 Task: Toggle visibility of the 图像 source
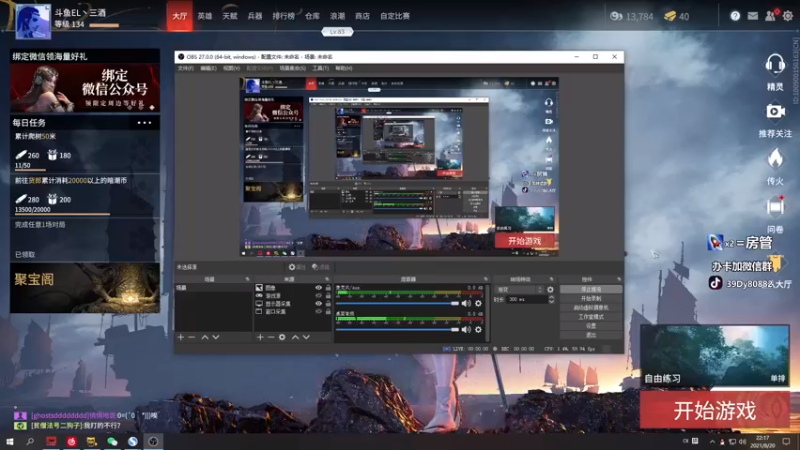coord(319,288)
